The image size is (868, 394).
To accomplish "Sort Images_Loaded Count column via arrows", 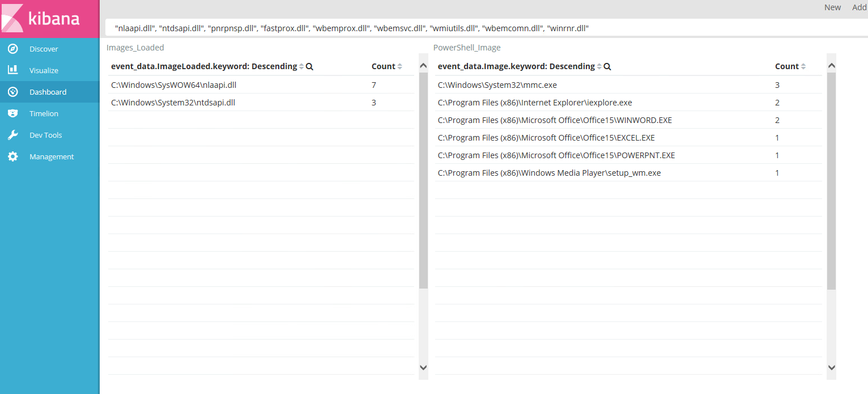I will pyautogui.click(x=399, y=66).
